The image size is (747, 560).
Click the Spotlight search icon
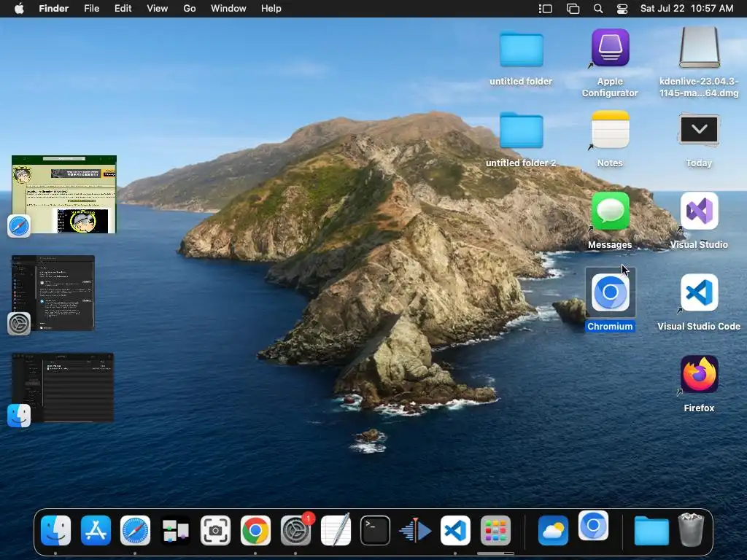pyautogui.click(x=598, y=9)
